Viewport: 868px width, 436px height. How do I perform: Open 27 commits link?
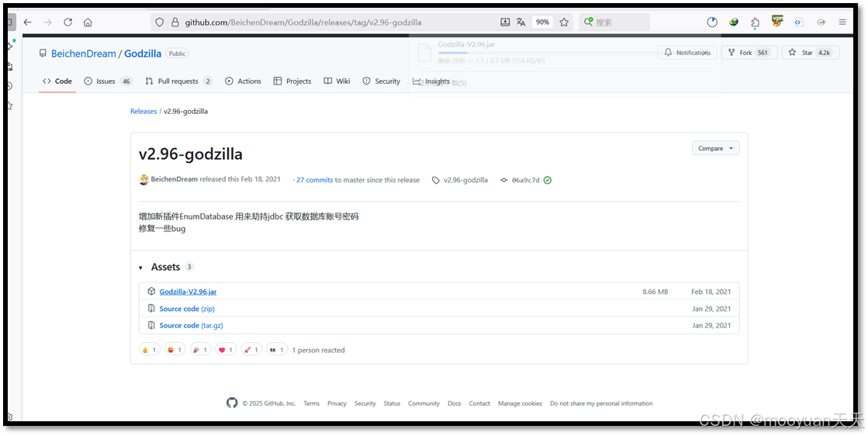[x=314, y=180]
